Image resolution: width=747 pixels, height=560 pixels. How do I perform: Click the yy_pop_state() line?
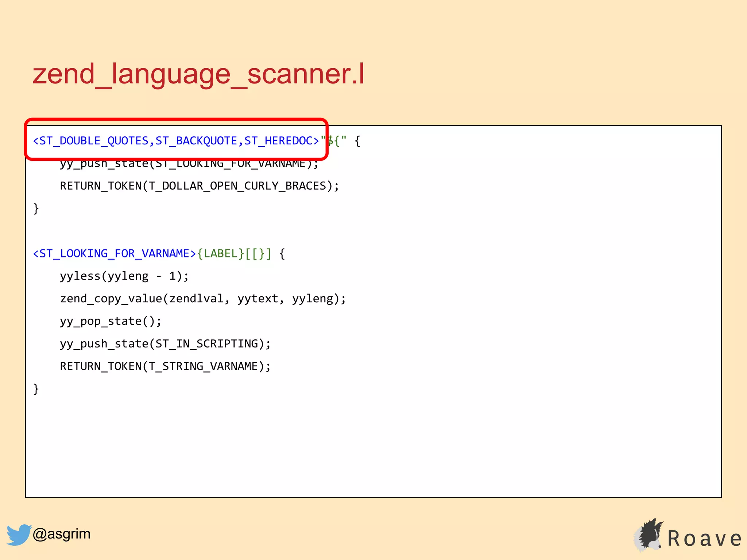[x=111, y=321]
